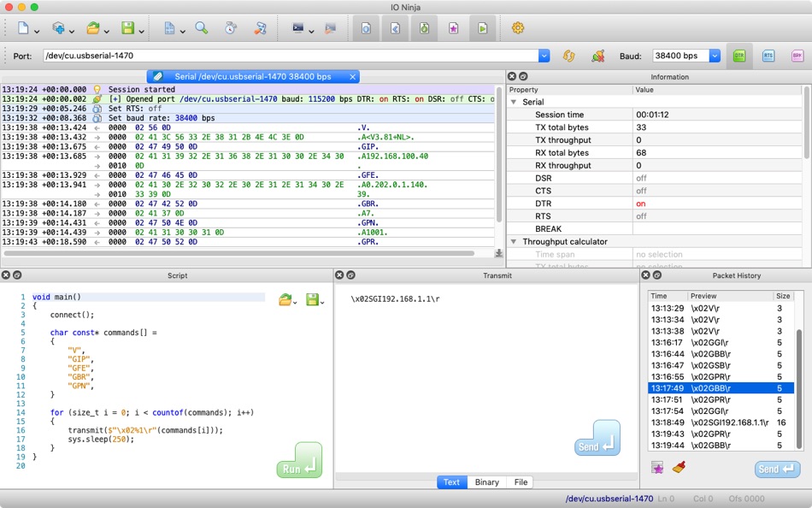This screenshot has height=508, width=812.
Task: Click the New Session page icon
Action: click(23, 28)
